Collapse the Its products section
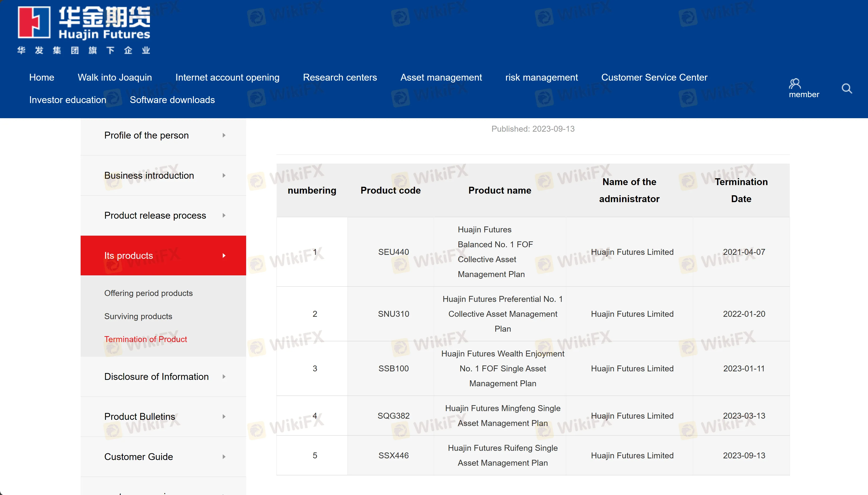 tap(224, 256)
